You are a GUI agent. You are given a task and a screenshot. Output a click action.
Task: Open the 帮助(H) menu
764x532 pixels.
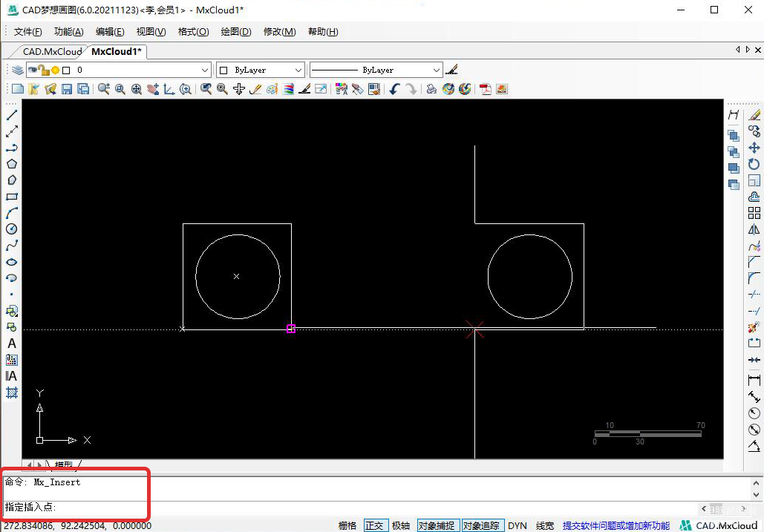pos(323,32)
